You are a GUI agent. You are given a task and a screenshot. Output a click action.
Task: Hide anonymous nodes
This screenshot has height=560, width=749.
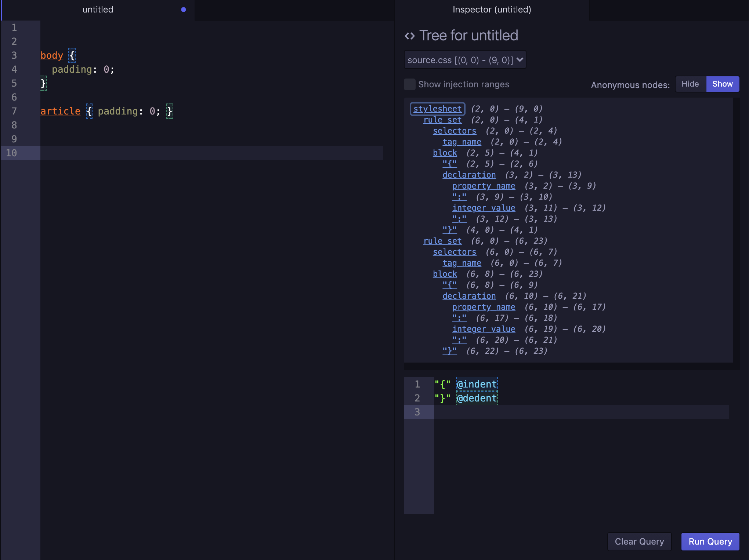(690, 84)
